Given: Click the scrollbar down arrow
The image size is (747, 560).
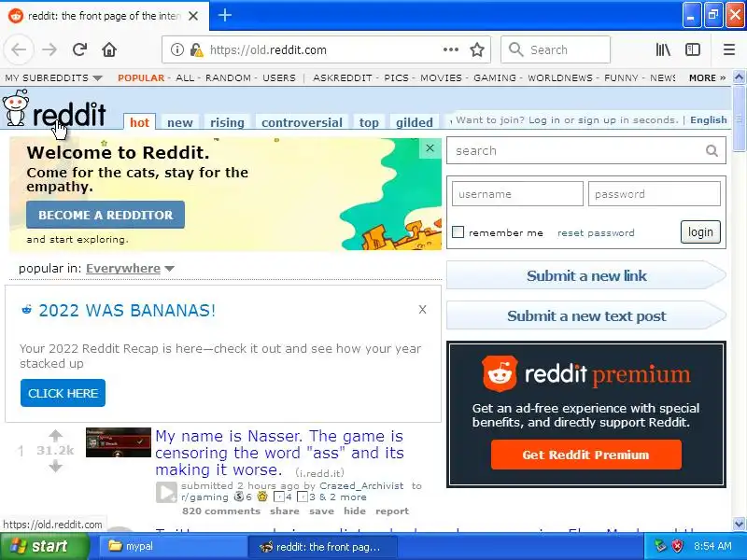Looking at the screenshot, I should tap(739, 524).
